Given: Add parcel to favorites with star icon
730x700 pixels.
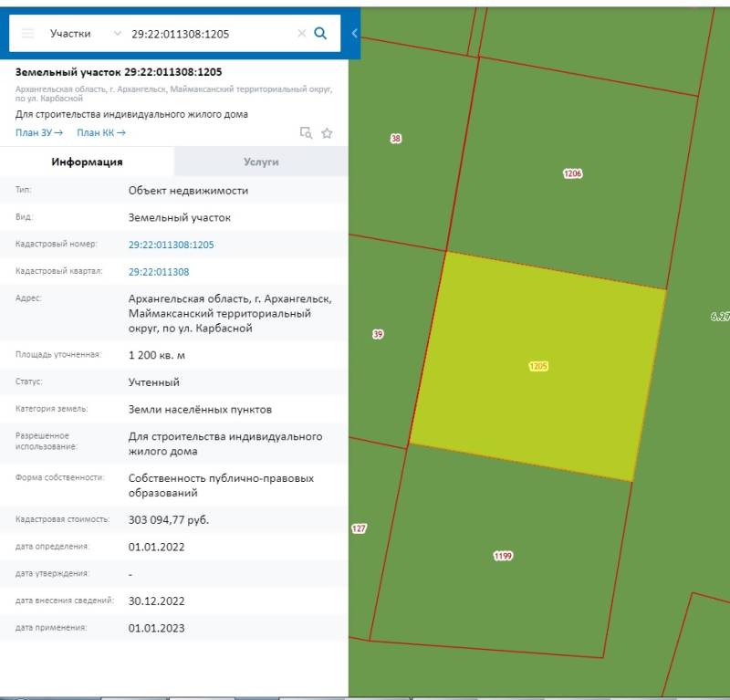Looking at the screenshot, I should 327,133.
